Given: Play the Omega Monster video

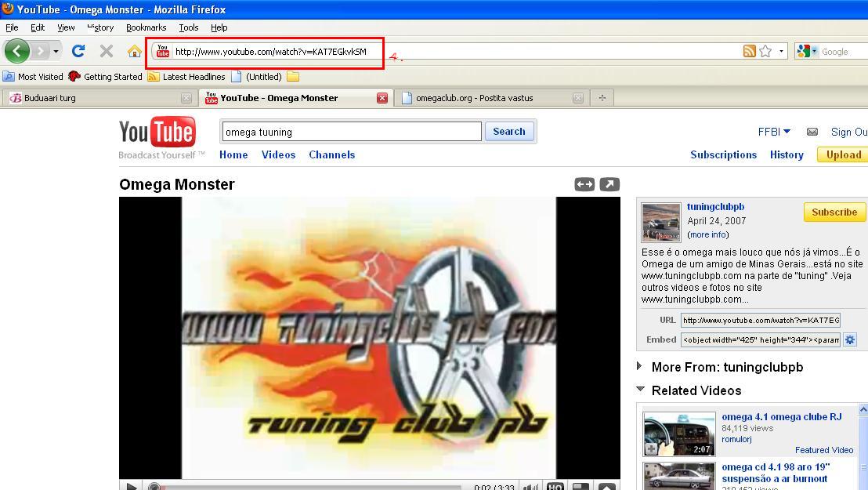Looking at the screenshot, I should coord(132,487).
